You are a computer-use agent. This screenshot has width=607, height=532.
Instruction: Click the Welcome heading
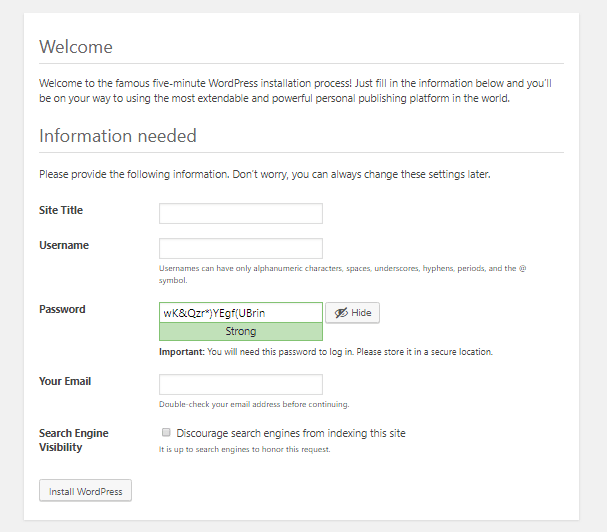pyautogui.click(x=76, y=47)
